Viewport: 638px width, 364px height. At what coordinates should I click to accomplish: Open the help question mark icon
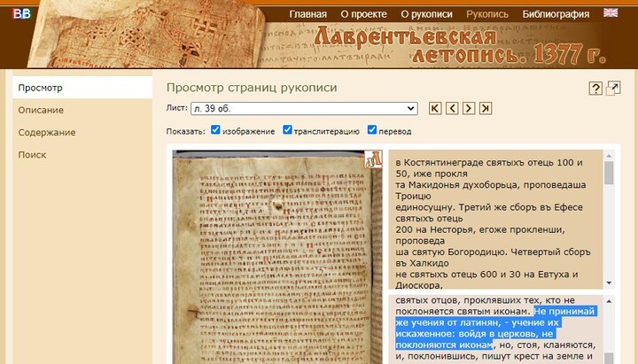click(595, 89)
